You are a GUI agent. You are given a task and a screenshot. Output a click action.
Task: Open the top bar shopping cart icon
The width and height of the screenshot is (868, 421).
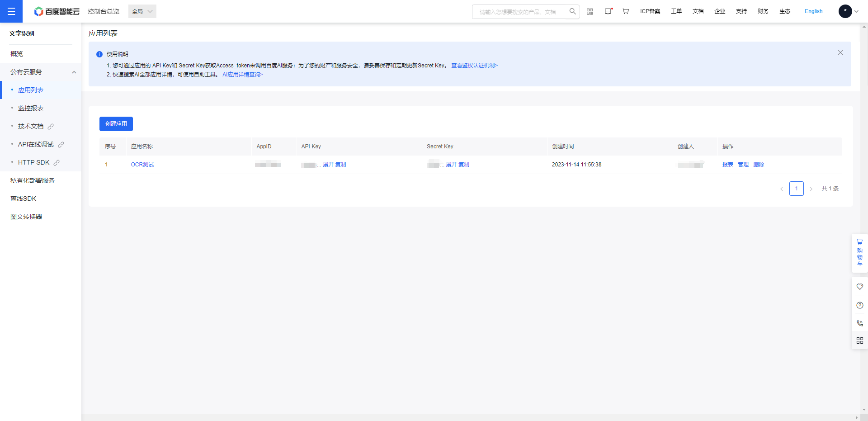(626, 11)
